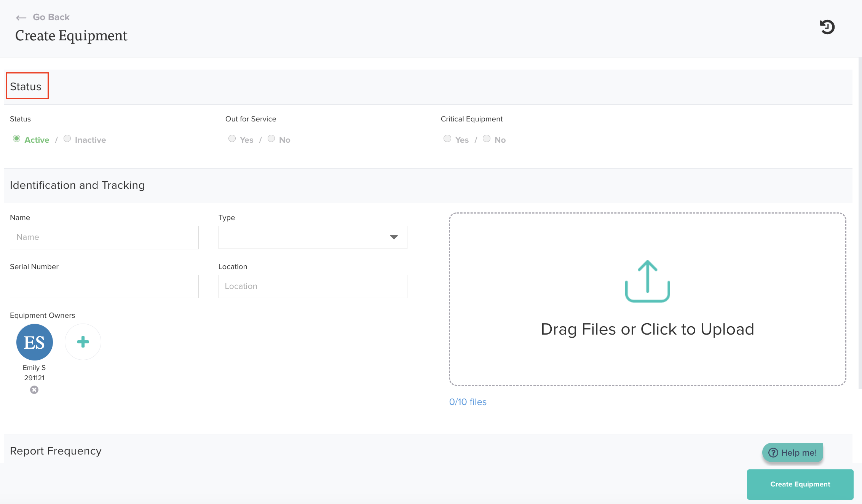Click the 0/10 files link
Image resolution: width=862 pixels, height=504 pixels.
[x=468, y=402]
